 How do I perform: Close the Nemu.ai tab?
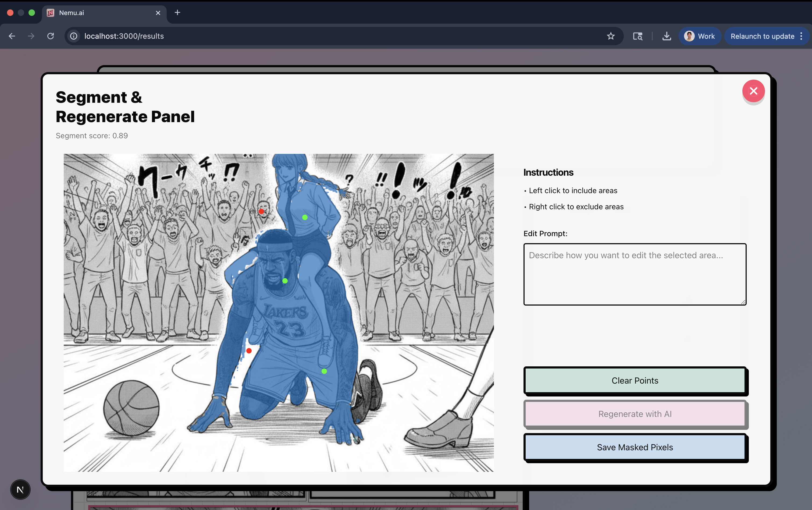(x=158, y=13)
